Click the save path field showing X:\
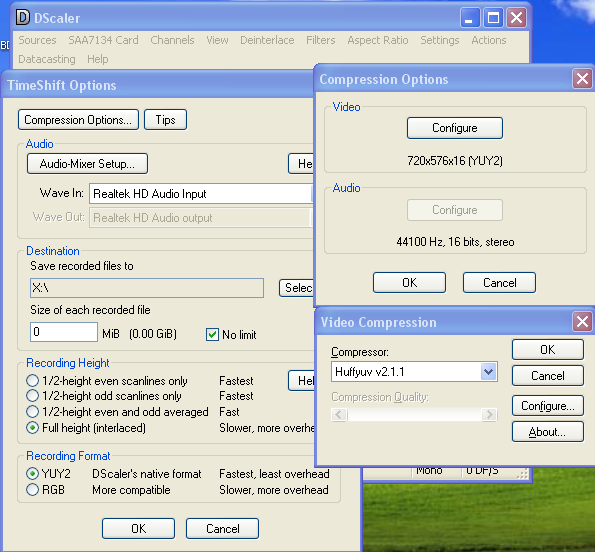595x552 pixels. 147,288
